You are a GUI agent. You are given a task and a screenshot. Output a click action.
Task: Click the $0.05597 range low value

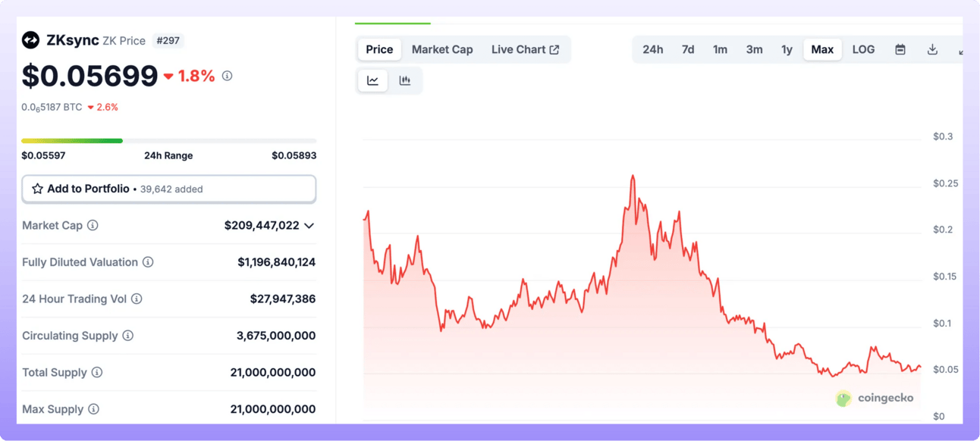coord(43,155)
